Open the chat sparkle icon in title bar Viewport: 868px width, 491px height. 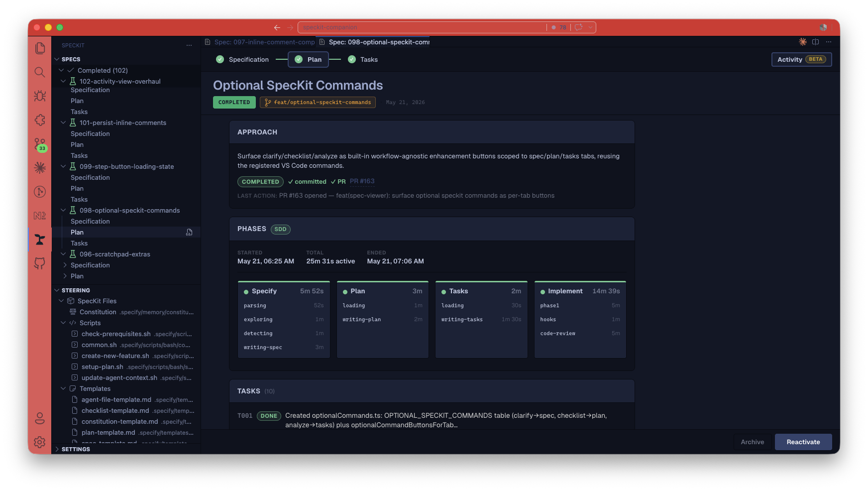pos(579,27)
